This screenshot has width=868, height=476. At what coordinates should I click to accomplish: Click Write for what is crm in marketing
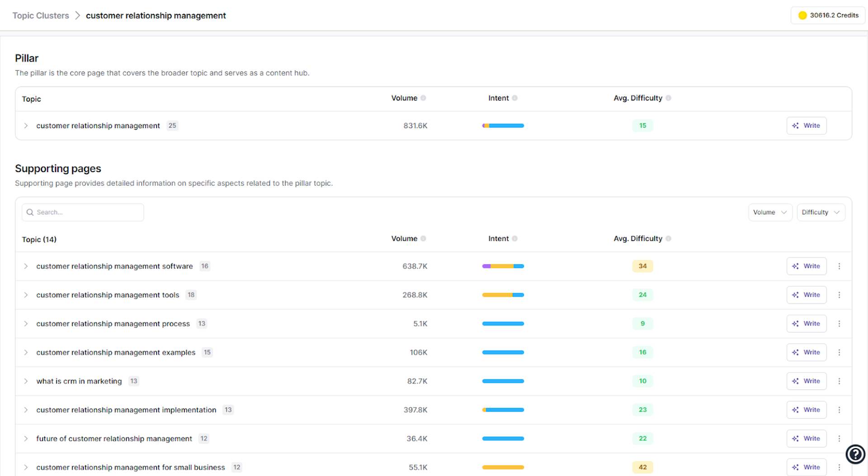(x=806, y=381)
